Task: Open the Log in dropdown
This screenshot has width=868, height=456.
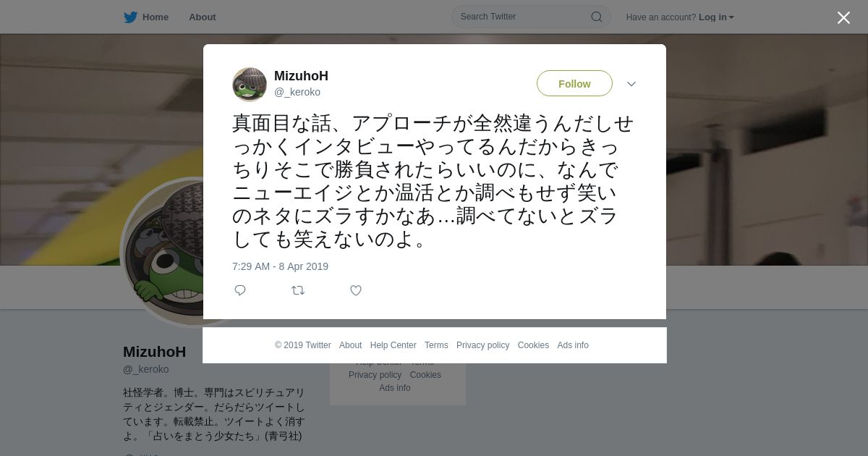Action: (x=716, y=17)
